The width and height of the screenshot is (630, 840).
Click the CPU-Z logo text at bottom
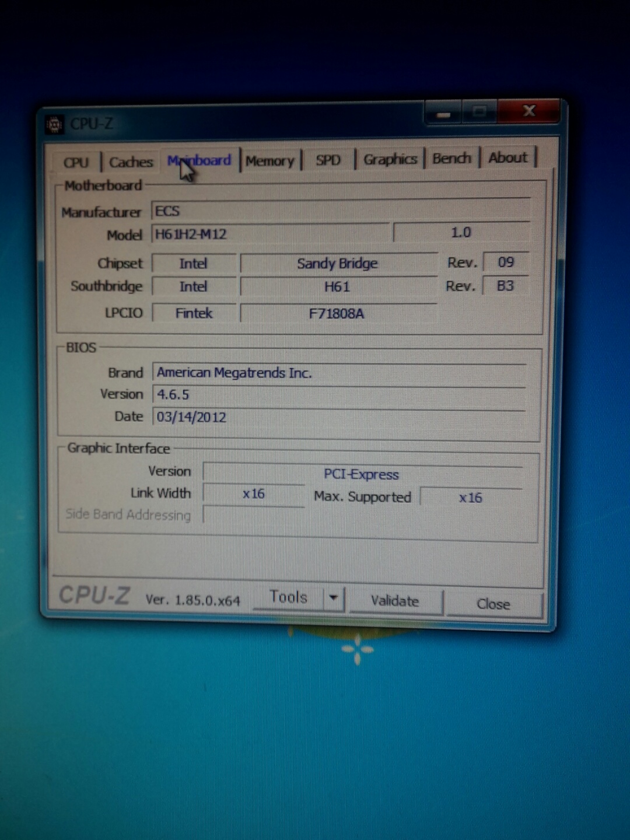pyautogui.click(x=94, y=595)
